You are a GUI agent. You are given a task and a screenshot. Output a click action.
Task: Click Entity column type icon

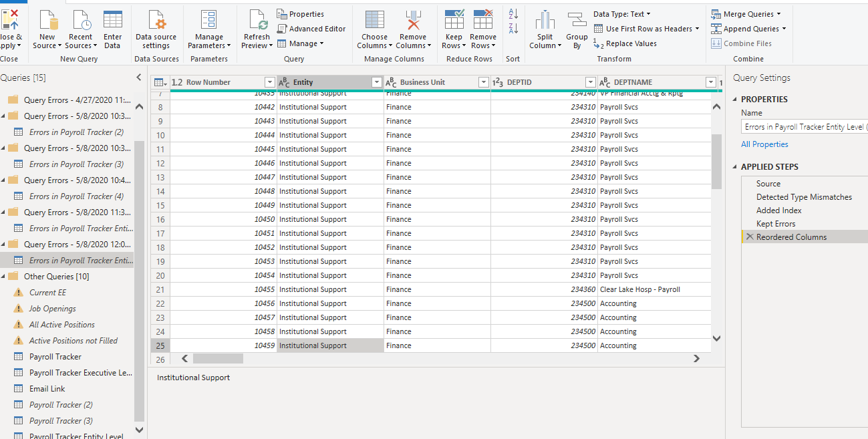click(284, 82)
